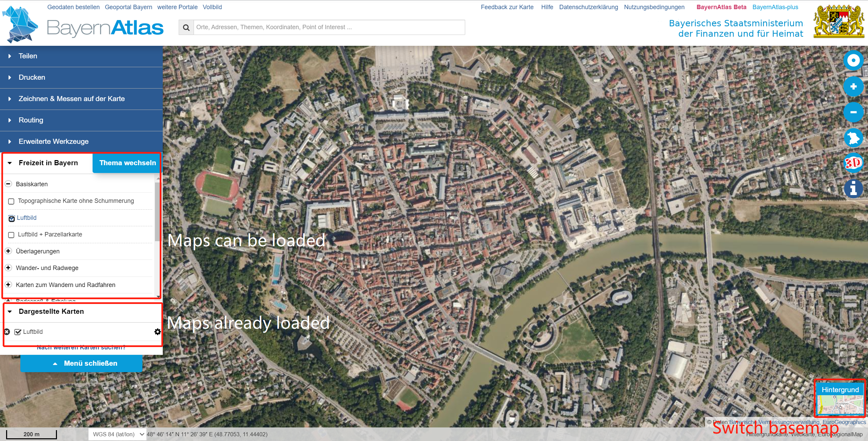Click Bayerisches Staatsministerium der Finanzen heading
Viewport: 868px width, 441px height.
736,28
